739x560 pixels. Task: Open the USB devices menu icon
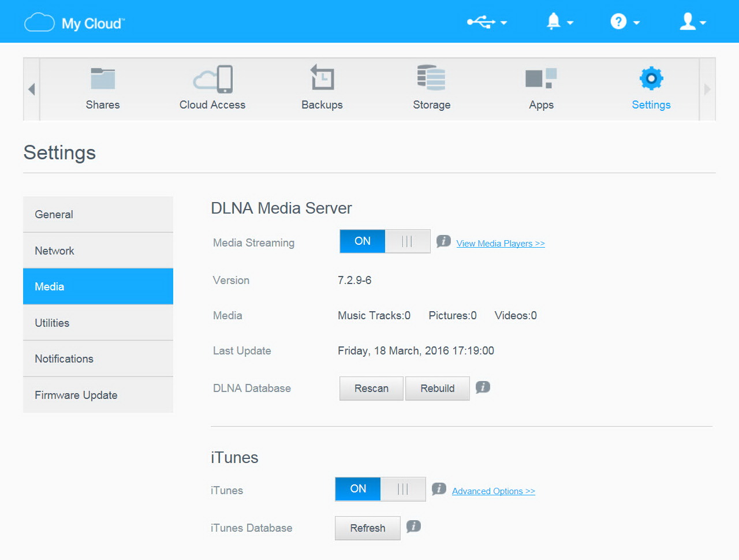481,22
